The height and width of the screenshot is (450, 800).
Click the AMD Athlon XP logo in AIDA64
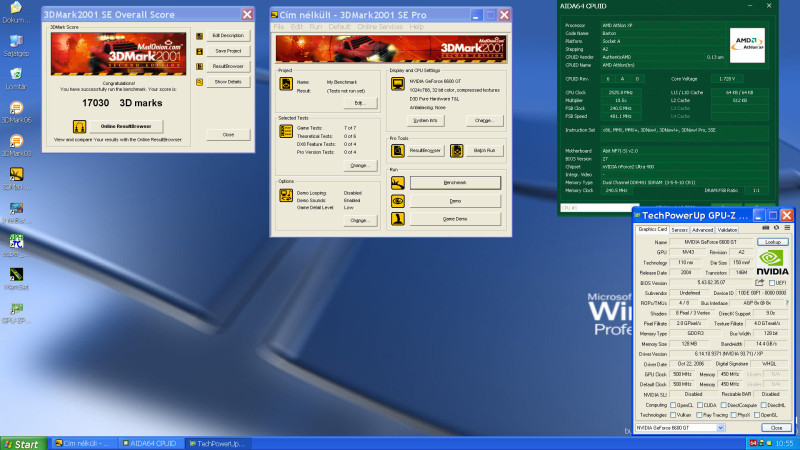pos(747,45)
